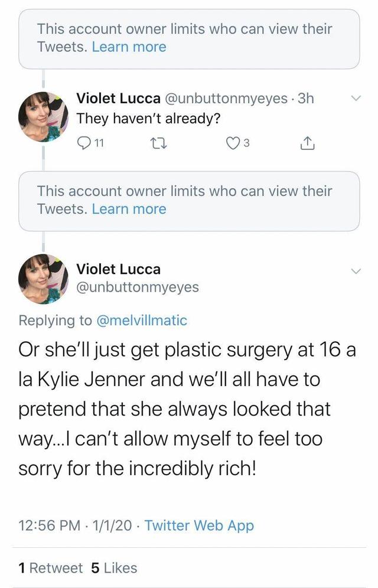Click the reply icon with 11 replies
This screenshot has height=588, width=378.
coord(84,142)
